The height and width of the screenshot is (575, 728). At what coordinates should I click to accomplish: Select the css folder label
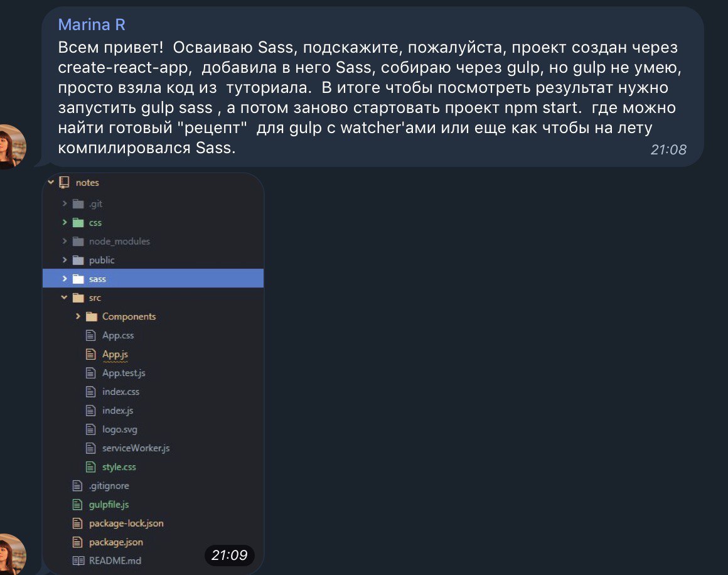coord(95,223)
